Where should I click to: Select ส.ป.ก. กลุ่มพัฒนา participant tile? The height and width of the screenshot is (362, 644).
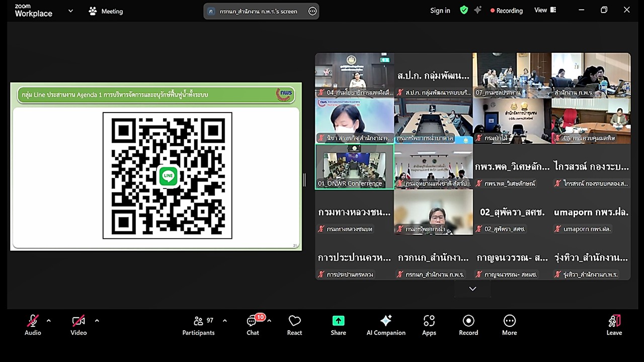(x=434, y=75)
